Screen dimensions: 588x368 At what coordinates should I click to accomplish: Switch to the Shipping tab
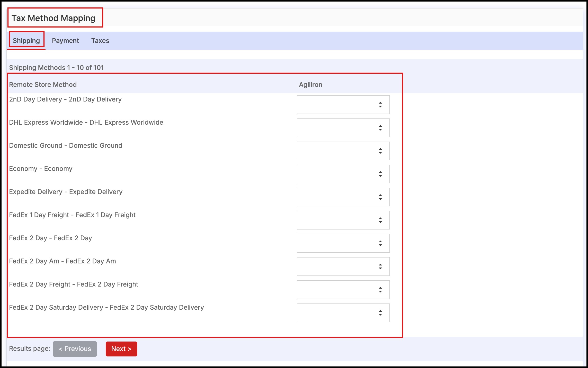26,41
